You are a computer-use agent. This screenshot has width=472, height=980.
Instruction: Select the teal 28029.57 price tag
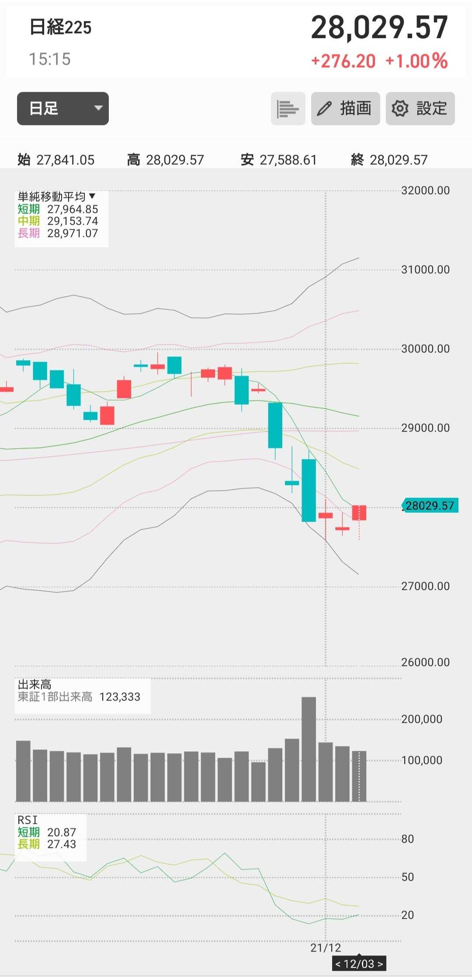point(430,506)
